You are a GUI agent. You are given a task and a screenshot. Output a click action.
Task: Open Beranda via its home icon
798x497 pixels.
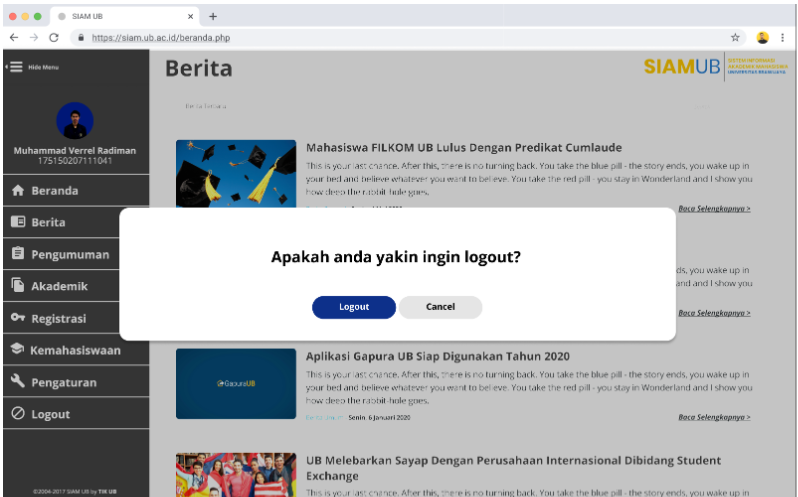[x=18, y=190]
